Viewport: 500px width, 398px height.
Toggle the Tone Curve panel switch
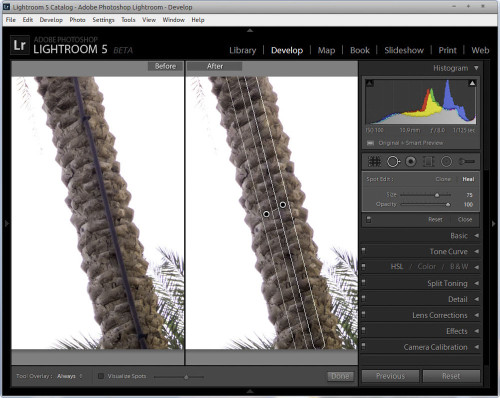tap(364, 250)
